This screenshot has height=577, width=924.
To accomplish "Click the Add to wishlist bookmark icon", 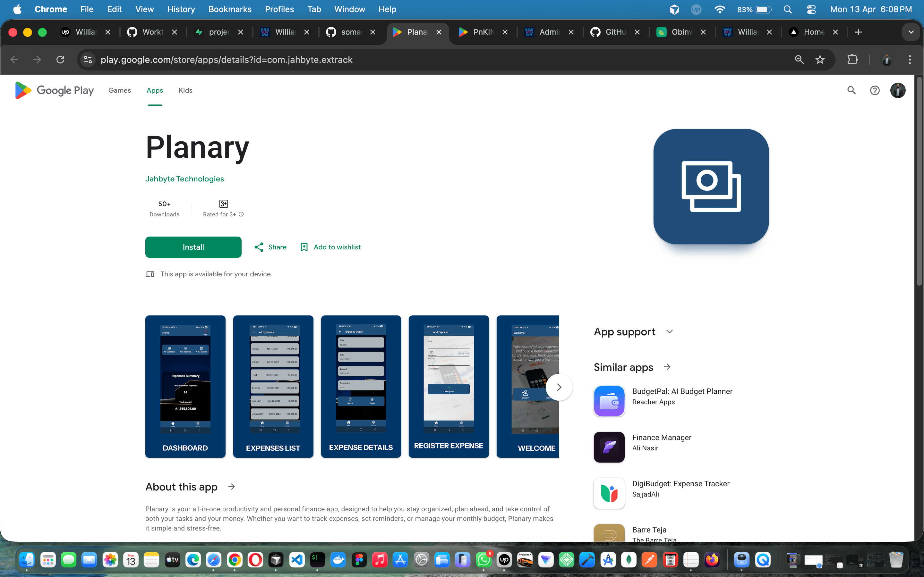I will coord(304,247).
